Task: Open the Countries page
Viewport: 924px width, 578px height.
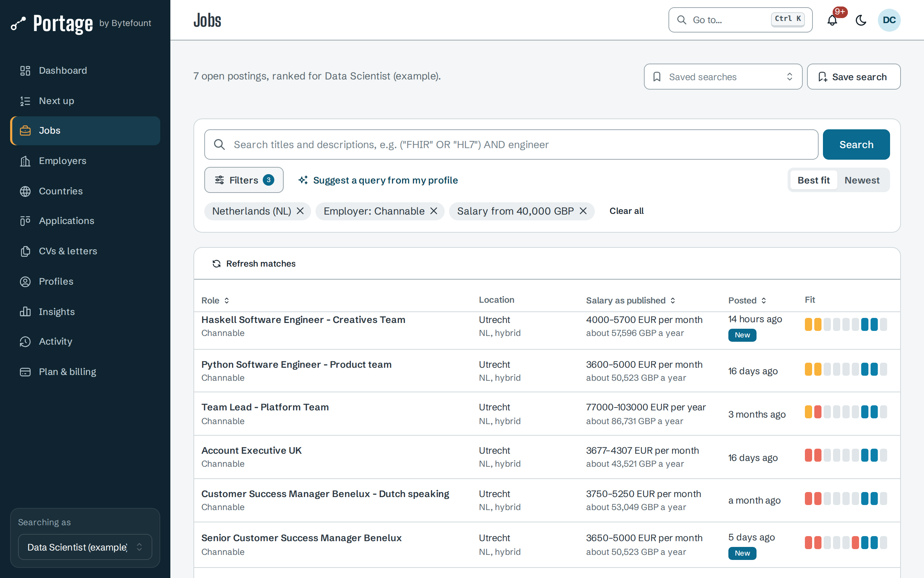Action: [85, 191]
